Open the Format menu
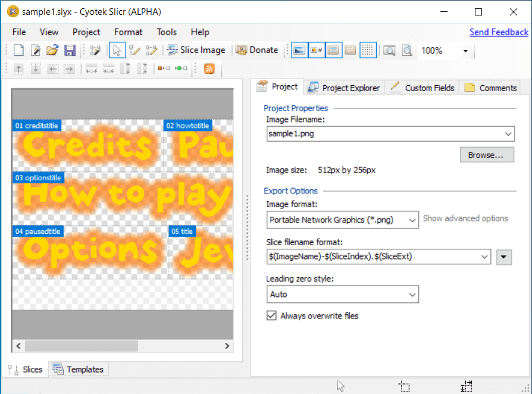The height and width of the screenshot is (394, 532). (x=129, y=32)
